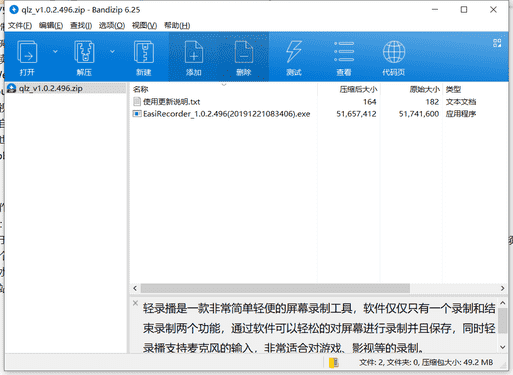513x375 pixels.
Task: Close the archive comment panel
Action: click(135, 303)
